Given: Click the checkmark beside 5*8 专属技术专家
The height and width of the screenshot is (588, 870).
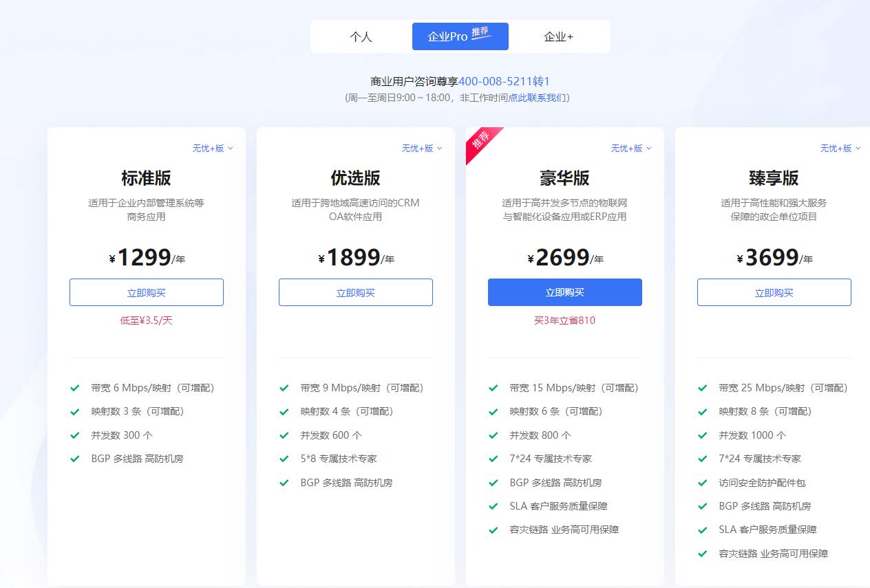Looking at the screenshot, I should coord(284,459).
